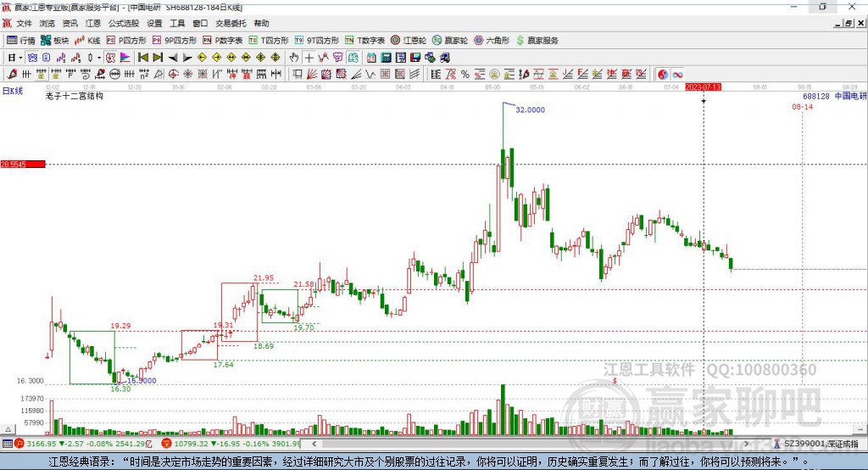
Task: Click the starburst radial lines tool
Action: click(187, 75)
